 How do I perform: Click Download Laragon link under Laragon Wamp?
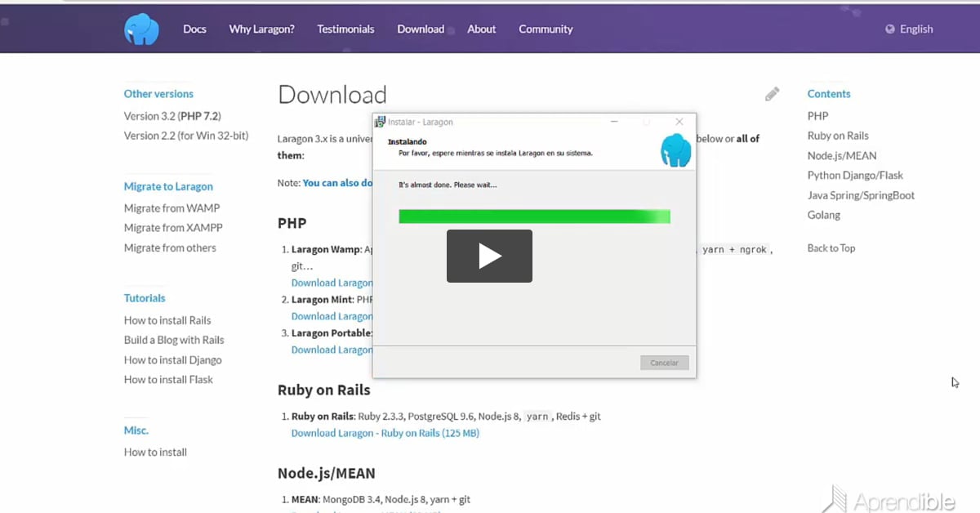tap(332, 283)
